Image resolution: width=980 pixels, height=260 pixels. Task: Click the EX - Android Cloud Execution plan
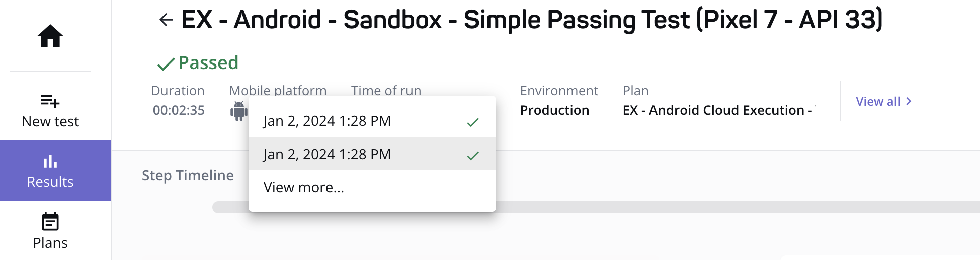[718, 110]
